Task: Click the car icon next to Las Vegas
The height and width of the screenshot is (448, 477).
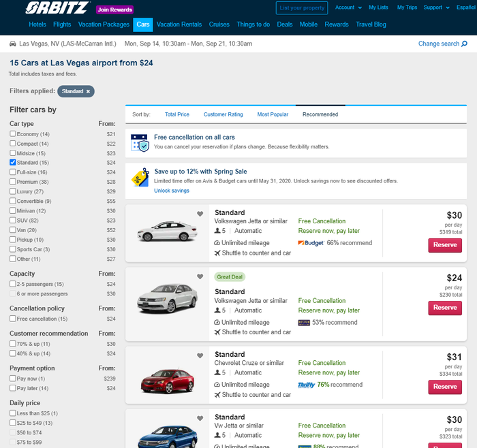Action: pos(13,44)
